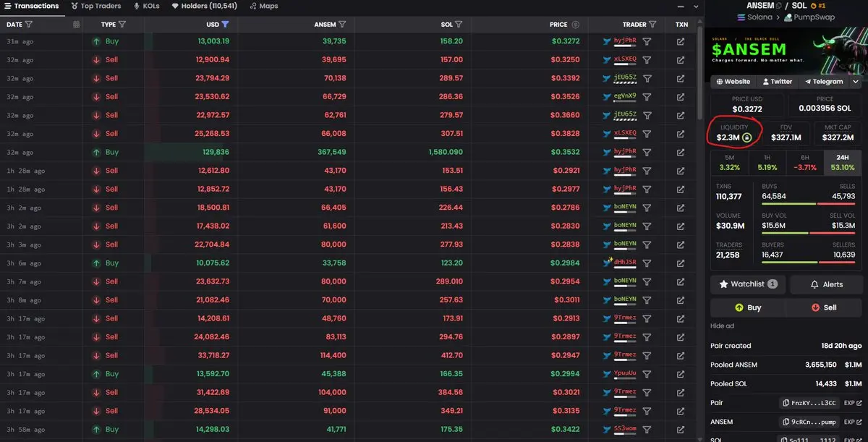
Task: Switch to the Top Traders tab
Action: (96, 6)
